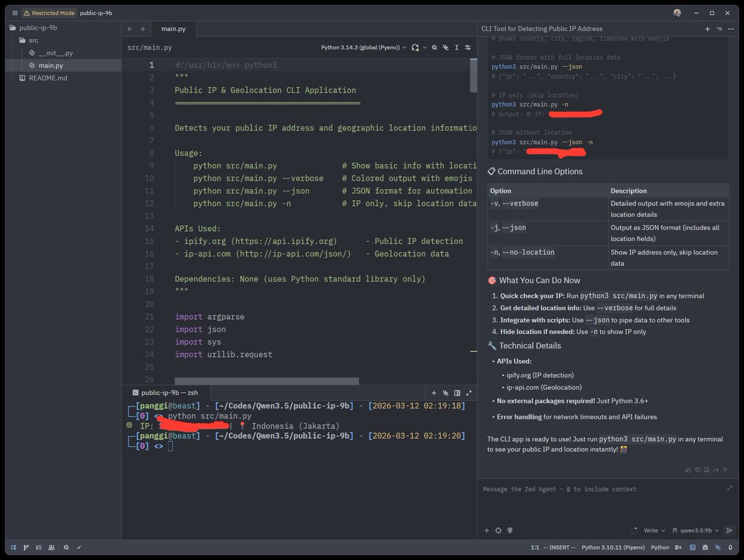Image resolution: width=744 pixels, height=560 pixels.
Task: Open the git panel from the status bar
Action: [x=26, y=548]
